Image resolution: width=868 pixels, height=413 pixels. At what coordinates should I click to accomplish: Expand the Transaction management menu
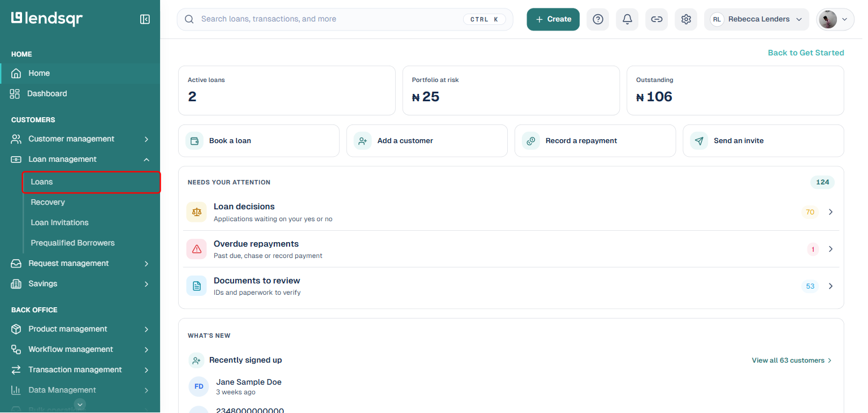(80, 370)
